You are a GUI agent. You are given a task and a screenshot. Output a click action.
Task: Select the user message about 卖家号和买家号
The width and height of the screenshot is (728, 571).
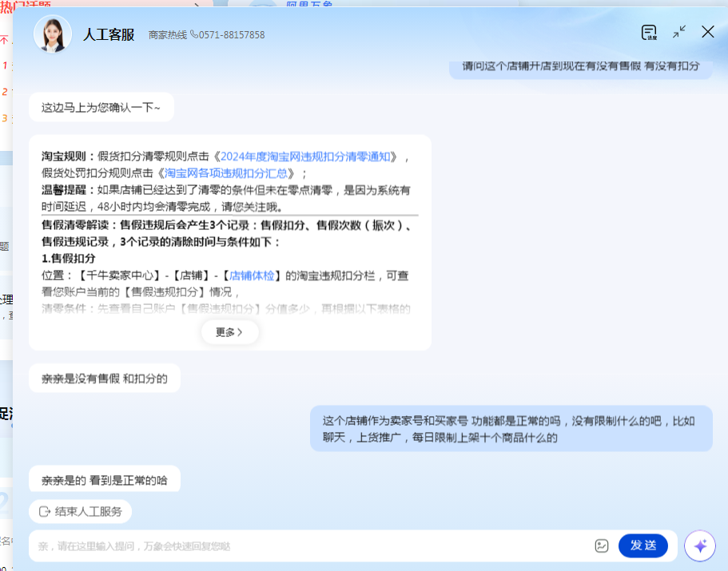pos(511,429)
